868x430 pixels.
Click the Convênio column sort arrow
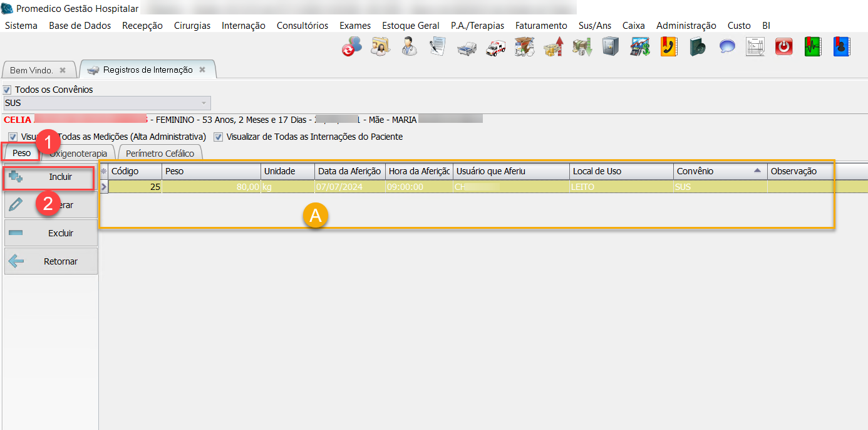click(x=757, y=171)
